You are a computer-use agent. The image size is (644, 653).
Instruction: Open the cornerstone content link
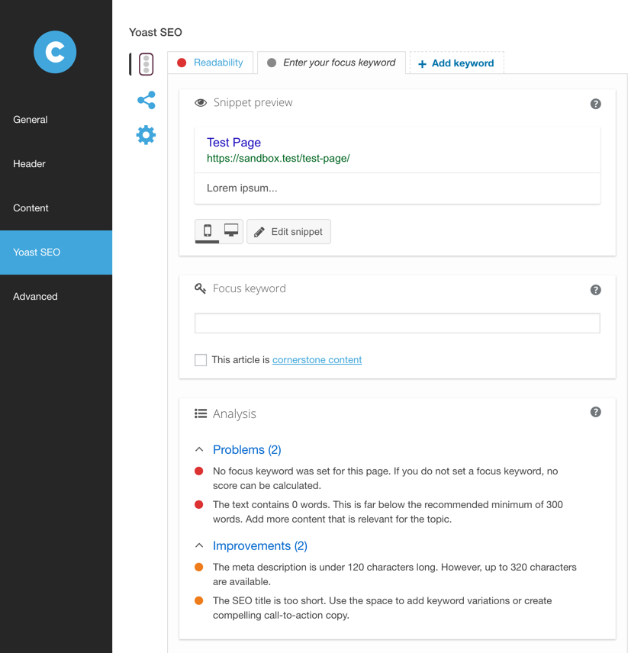[317, 360]
